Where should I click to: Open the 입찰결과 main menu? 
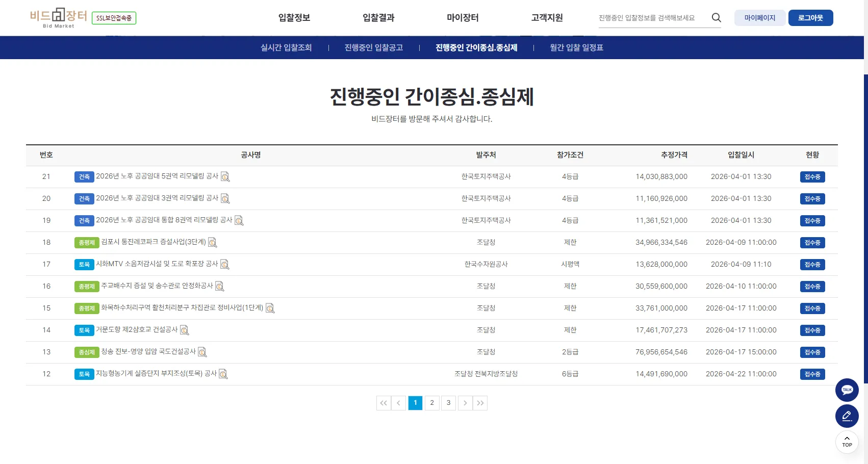[378, 18]
